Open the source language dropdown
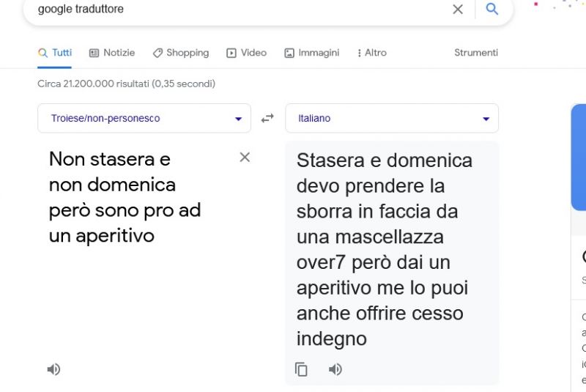The height and width of the screenshot is (392, 586). pos(144,119)
